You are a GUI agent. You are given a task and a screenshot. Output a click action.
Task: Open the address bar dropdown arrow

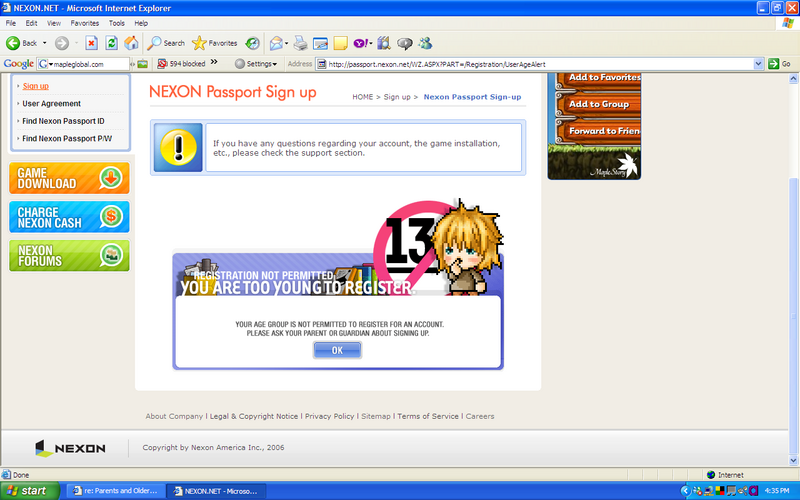758,64
